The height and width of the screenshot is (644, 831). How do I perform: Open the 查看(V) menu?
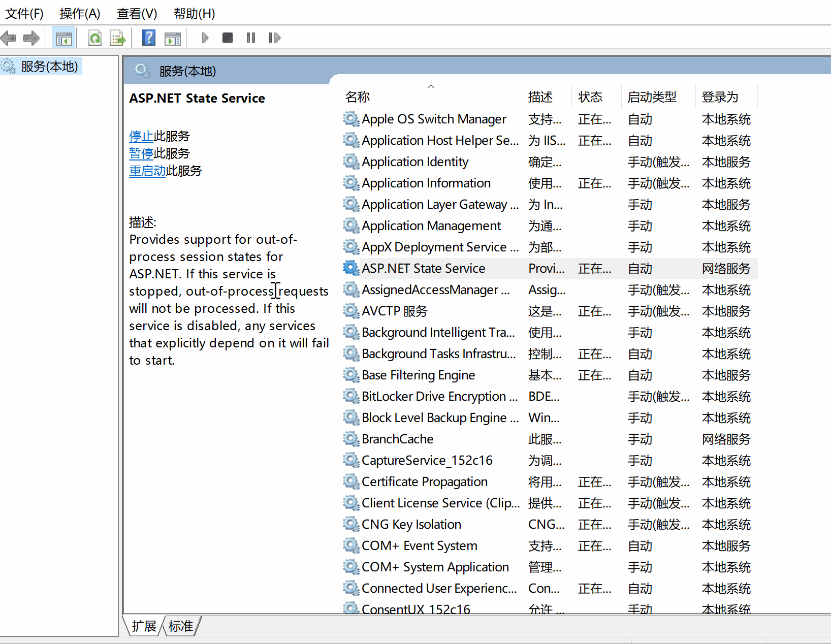(137, 14)
